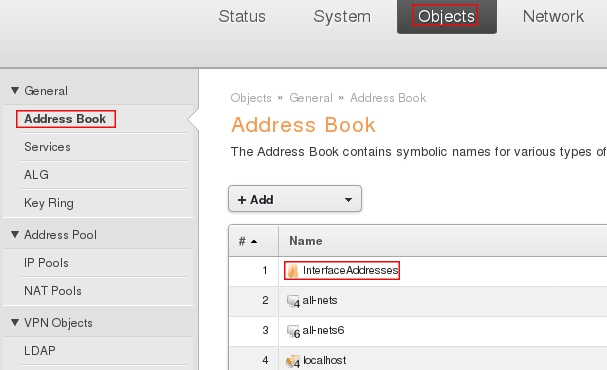
Task: Open IP Pools in the sidebar
Action: click(x=46, y=263)
